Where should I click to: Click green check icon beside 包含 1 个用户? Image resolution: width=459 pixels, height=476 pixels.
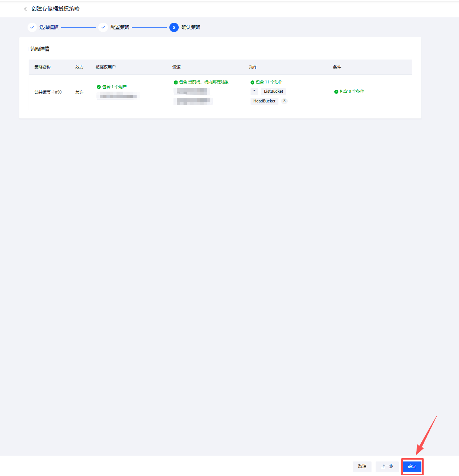[99, 87]
